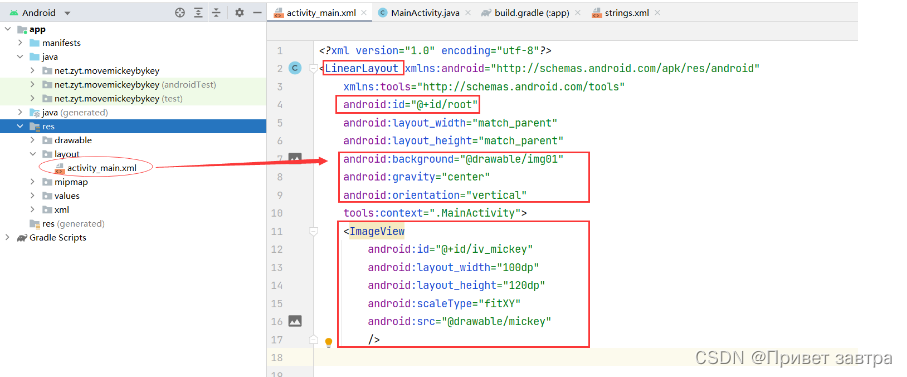Click the android:gravity="center" attribute
The image size is (907, 377).
pos(416,176)
